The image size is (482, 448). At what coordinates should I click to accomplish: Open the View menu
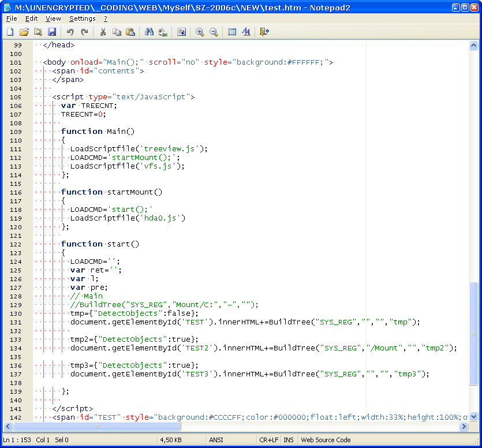(x=53, y=18)
